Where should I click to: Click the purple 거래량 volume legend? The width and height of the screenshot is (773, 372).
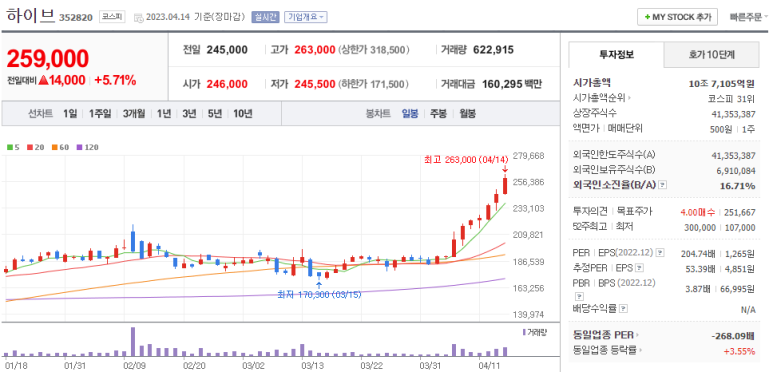point(534,333)
